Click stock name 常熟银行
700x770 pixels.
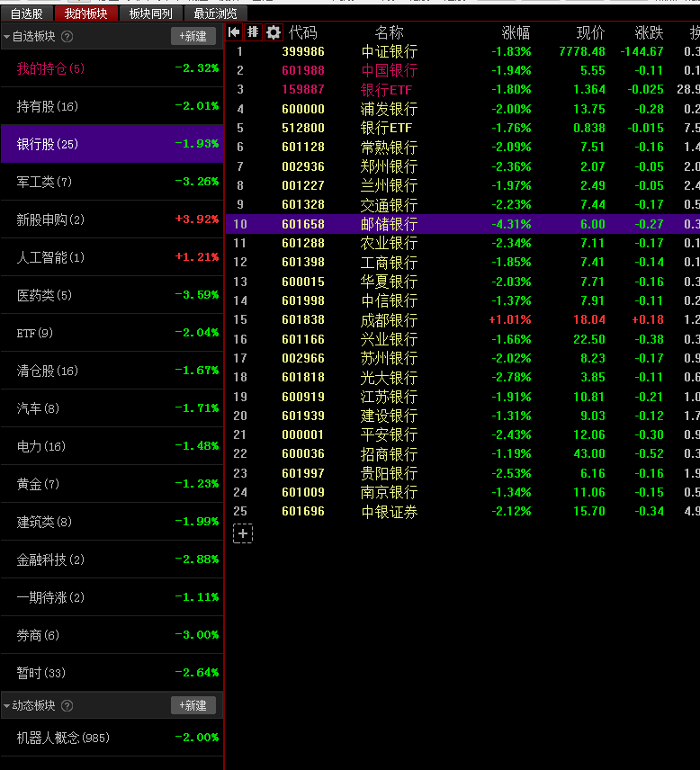pyautogui.click(x=389, y=148)
